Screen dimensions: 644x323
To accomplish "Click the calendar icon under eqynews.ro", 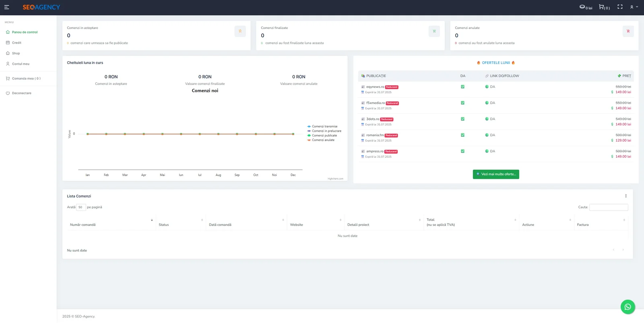I will (363, 92).
